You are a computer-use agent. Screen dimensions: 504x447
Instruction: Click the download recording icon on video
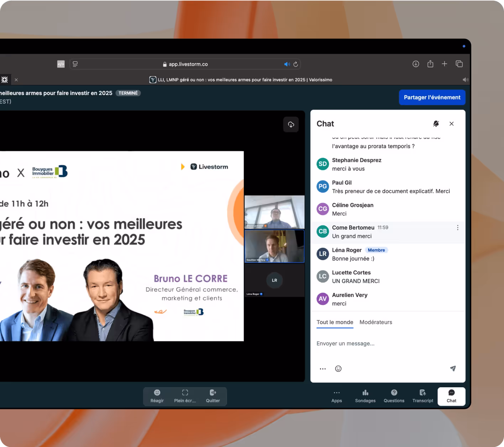pos(291,124)
